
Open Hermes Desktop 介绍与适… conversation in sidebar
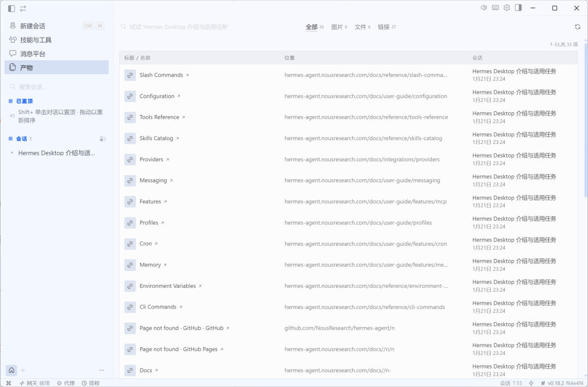57,153
